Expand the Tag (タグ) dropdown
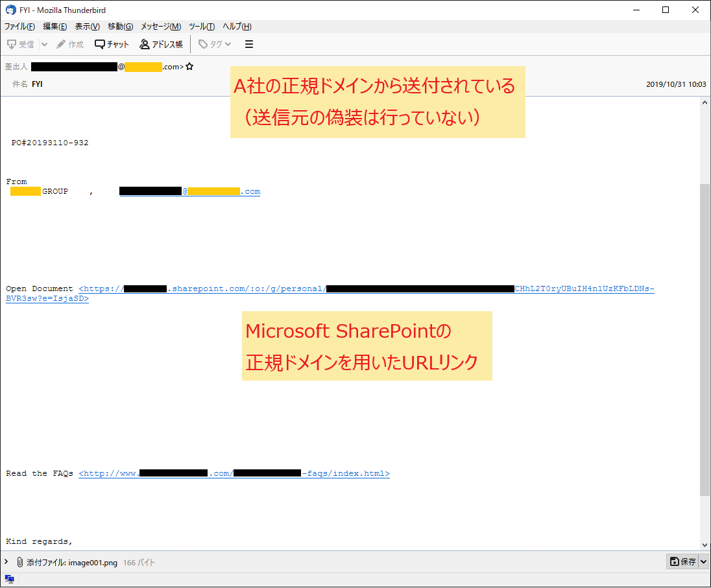This screenshot has height=588, width=711. pyautogui.click(x=215, y=44)
